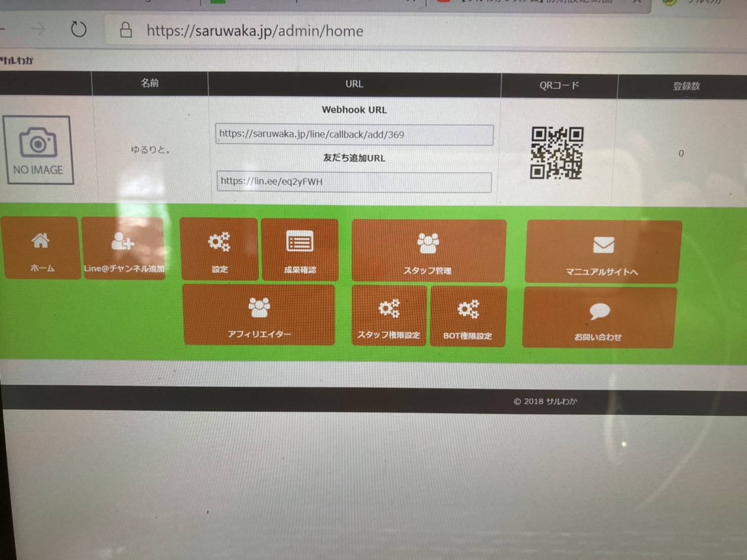
Task: Click the 登録数 column header
Action: coord(686,86)
